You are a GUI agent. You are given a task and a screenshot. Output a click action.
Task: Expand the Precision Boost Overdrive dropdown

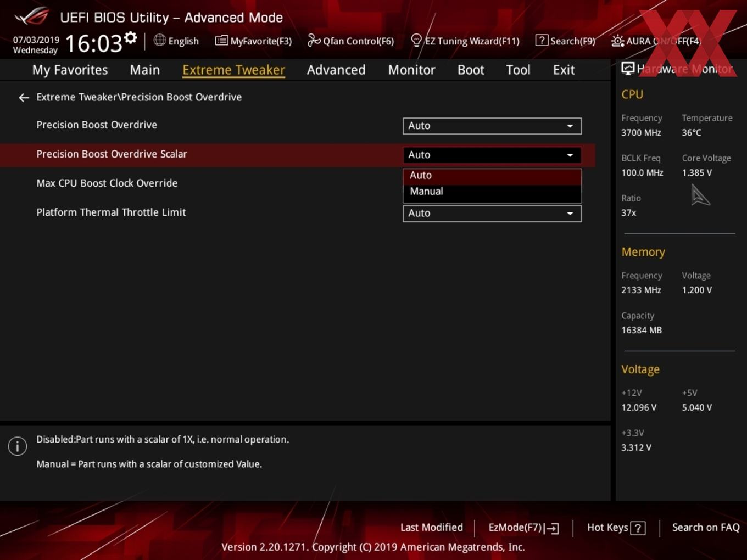[x=492, y=126]
